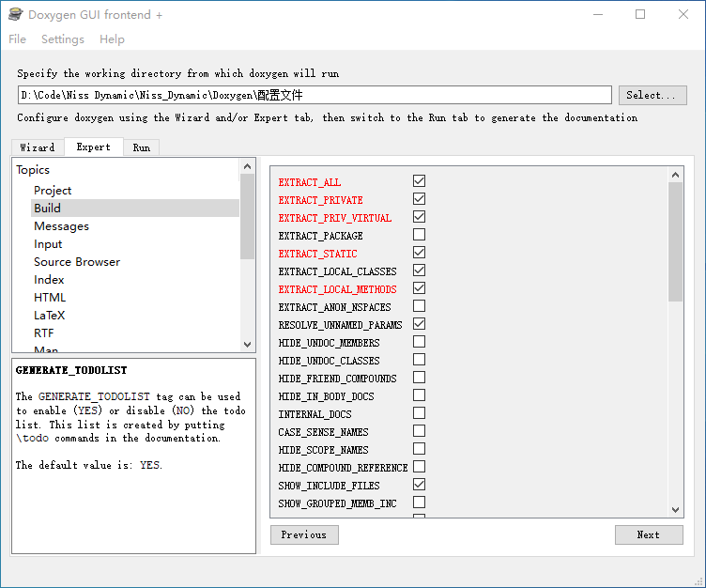Select the Source Browser topic

tap(77, 262)
